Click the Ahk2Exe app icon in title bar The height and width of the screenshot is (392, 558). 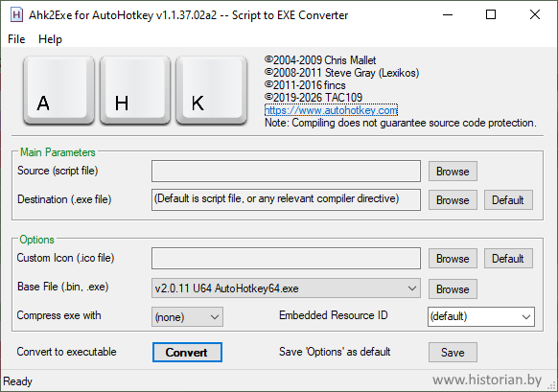[x=16, y=15]
